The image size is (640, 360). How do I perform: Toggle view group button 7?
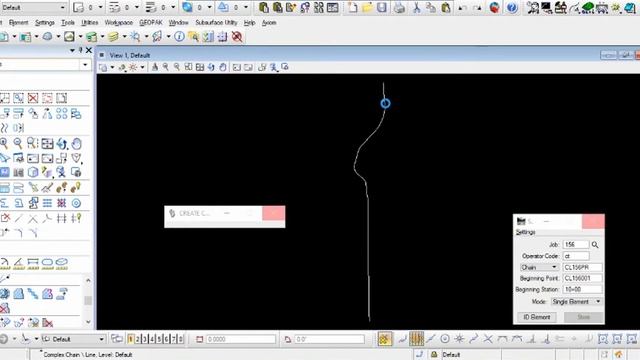point(173,339)
